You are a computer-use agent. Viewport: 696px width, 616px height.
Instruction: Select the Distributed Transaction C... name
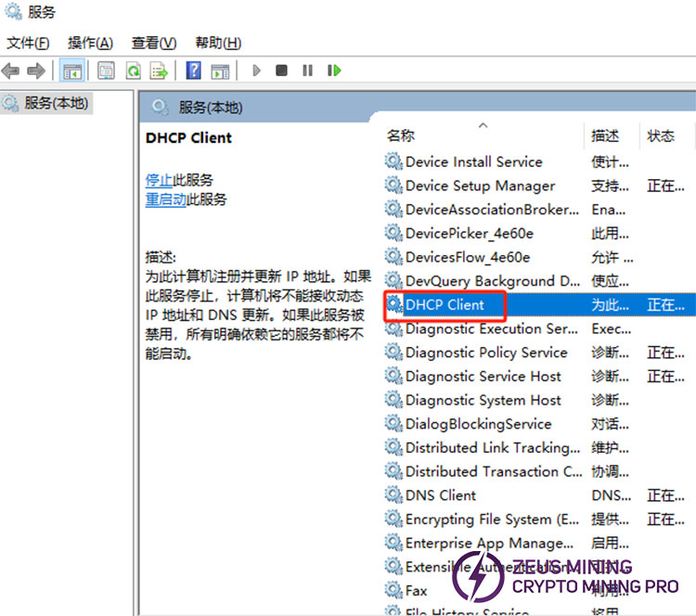coord(494,471)
